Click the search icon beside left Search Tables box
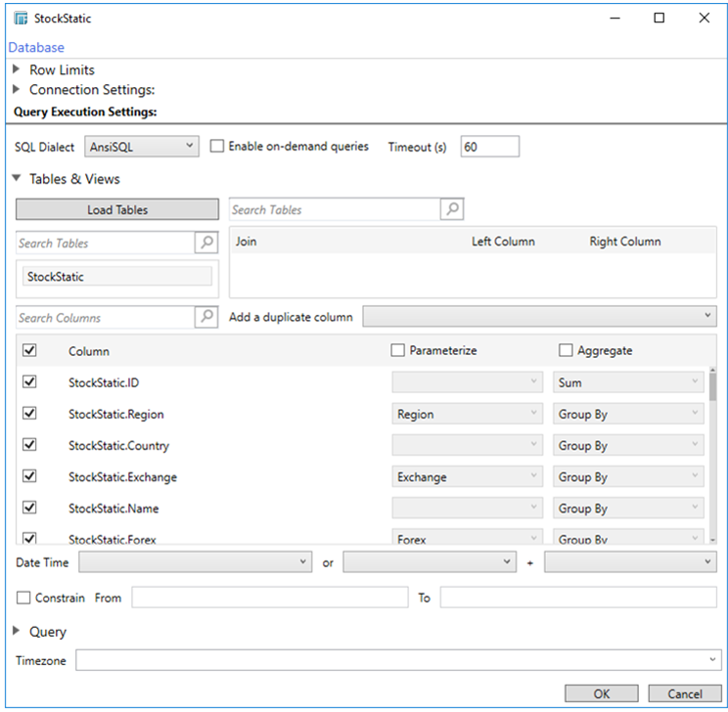 tap(206, 244)
